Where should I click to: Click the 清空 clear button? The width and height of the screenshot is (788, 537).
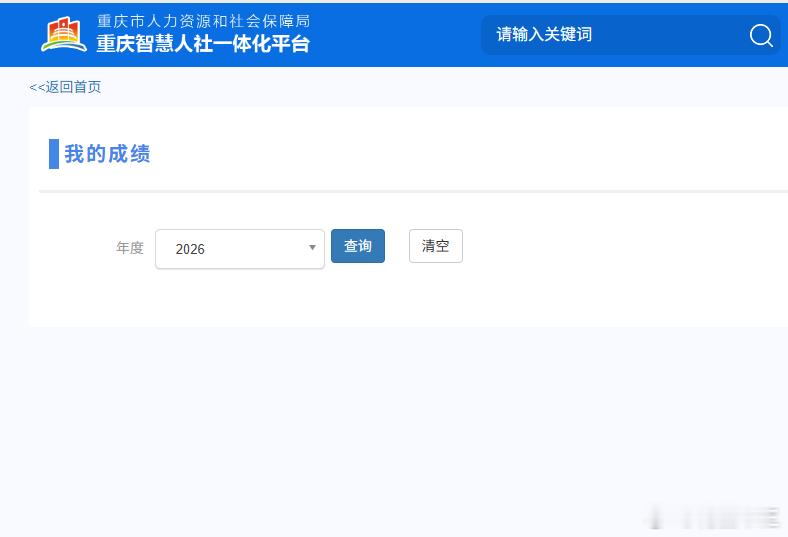pyautogui.click(x=436, y=246)
